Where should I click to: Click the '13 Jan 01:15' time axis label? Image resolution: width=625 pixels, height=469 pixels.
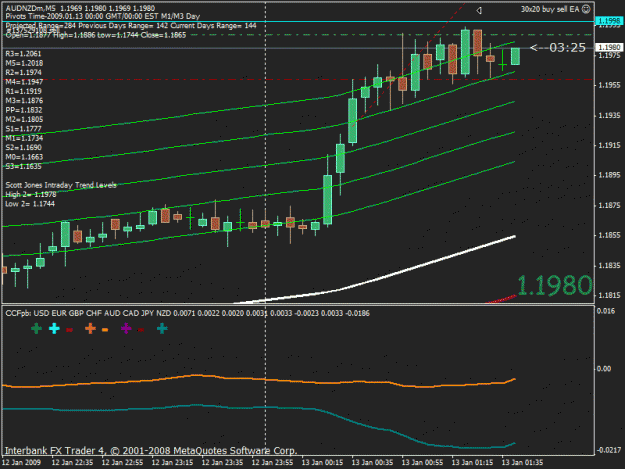tap(472, 463)
